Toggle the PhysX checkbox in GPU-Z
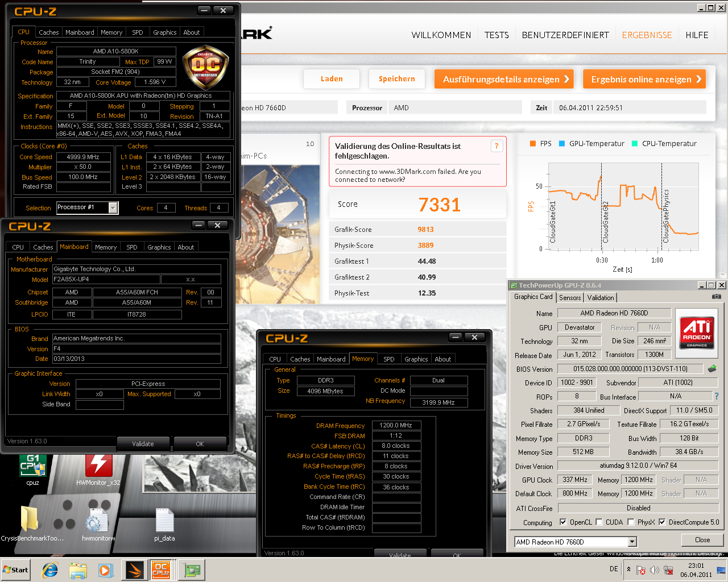Viewport: 728px width, 582px height. pos(631,522)
